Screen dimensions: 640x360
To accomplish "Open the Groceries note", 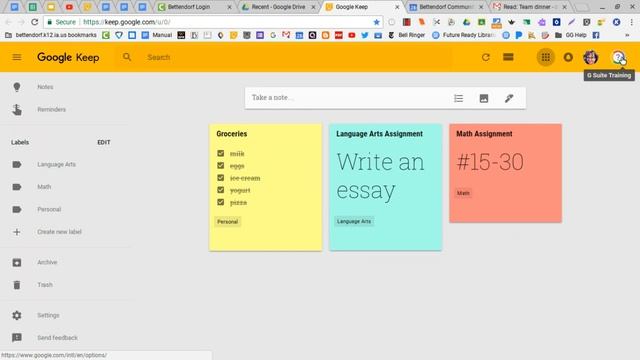I will tap(266, 187).
